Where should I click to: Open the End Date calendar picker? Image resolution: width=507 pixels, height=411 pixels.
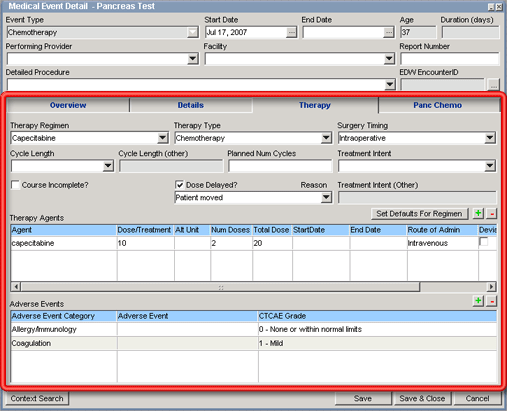[x=388, y=32]
